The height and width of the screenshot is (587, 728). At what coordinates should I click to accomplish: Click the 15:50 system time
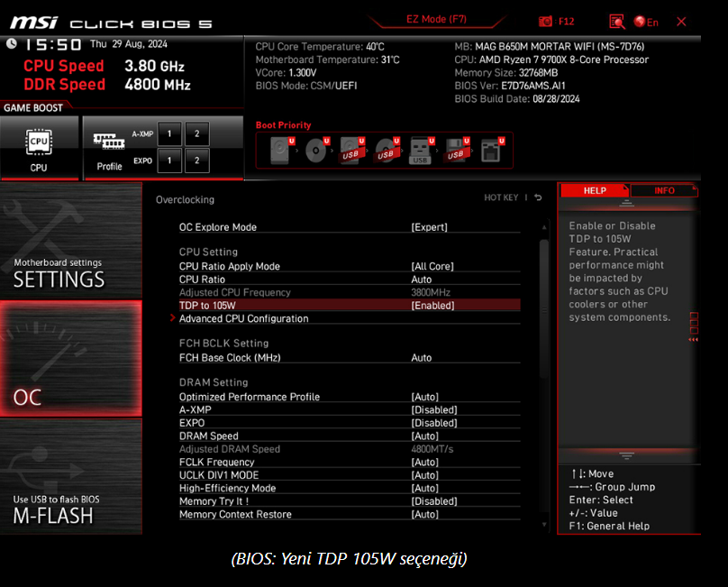(x=53, y=44)
